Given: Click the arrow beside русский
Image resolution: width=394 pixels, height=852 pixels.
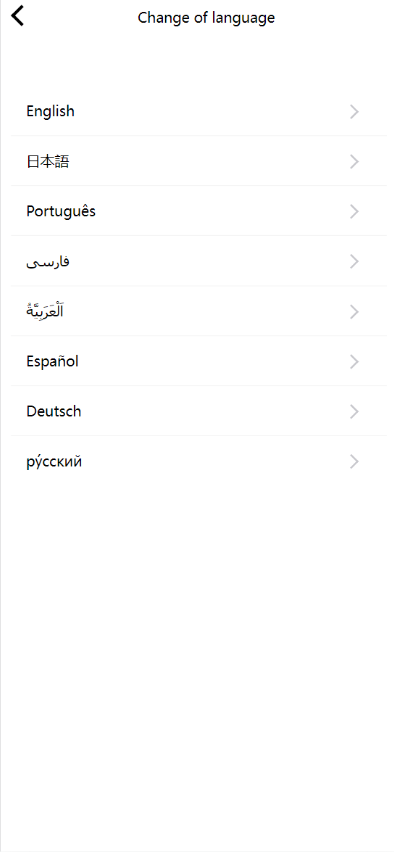Looking at the screenshot, I should 354,462.
